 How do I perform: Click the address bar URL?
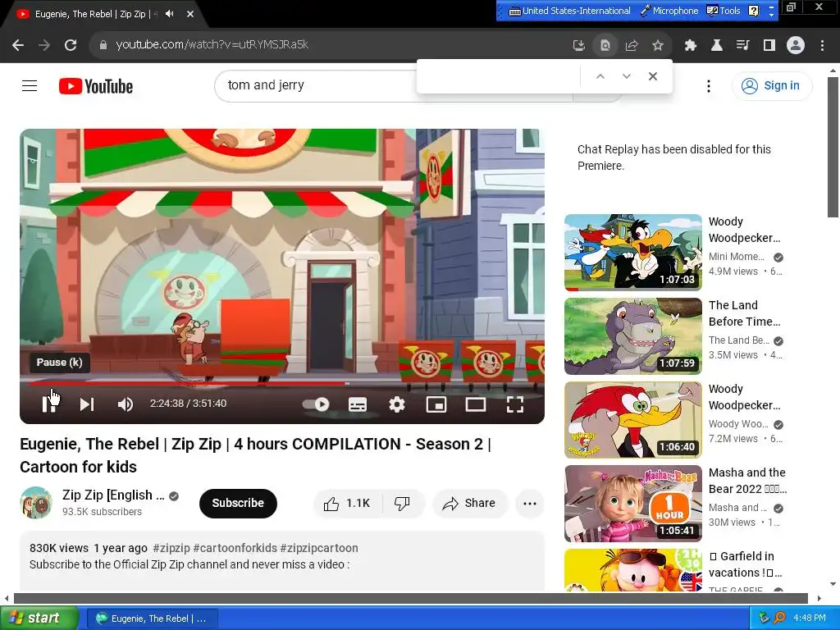(x=212, y=45)
